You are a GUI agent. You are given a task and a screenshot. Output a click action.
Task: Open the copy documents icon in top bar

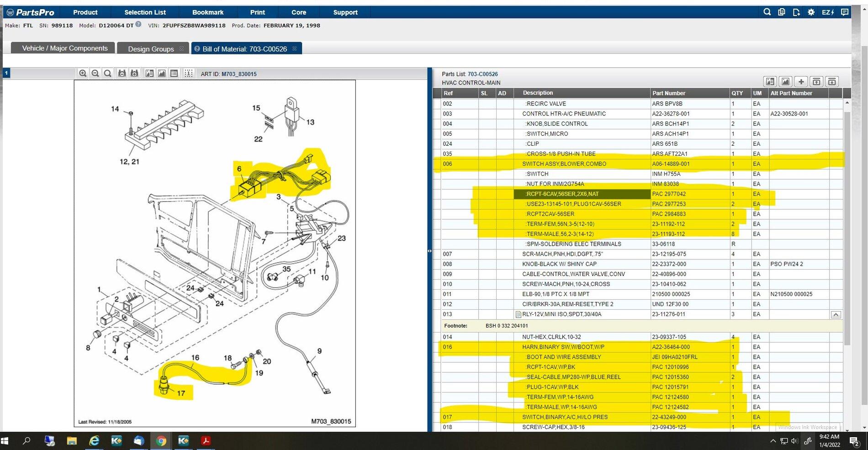(782, 12)
